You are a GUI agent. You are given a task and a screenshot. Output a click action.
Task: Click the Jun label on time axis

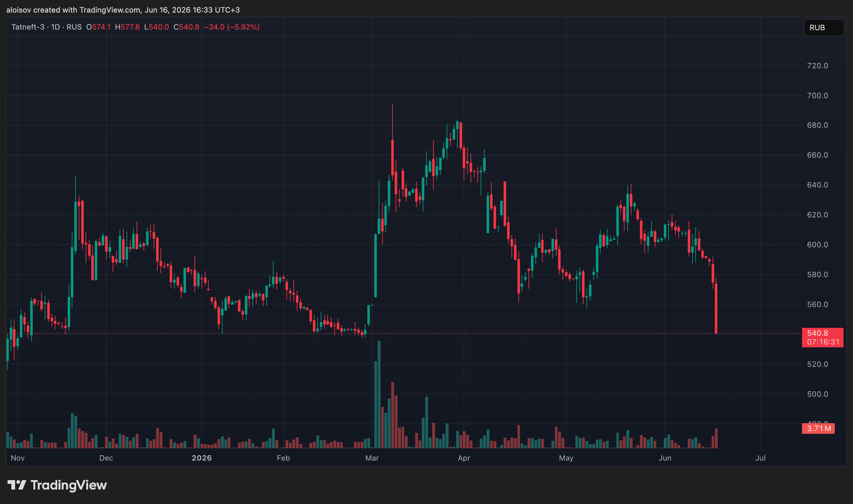(x=665, y=458)
